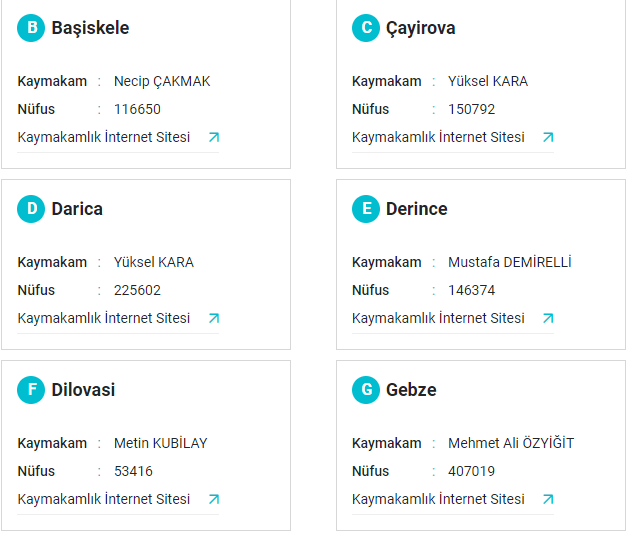
Task: Open Gebze Kaymakamlık İnternet Sitesi link
Action: point(438,500)
